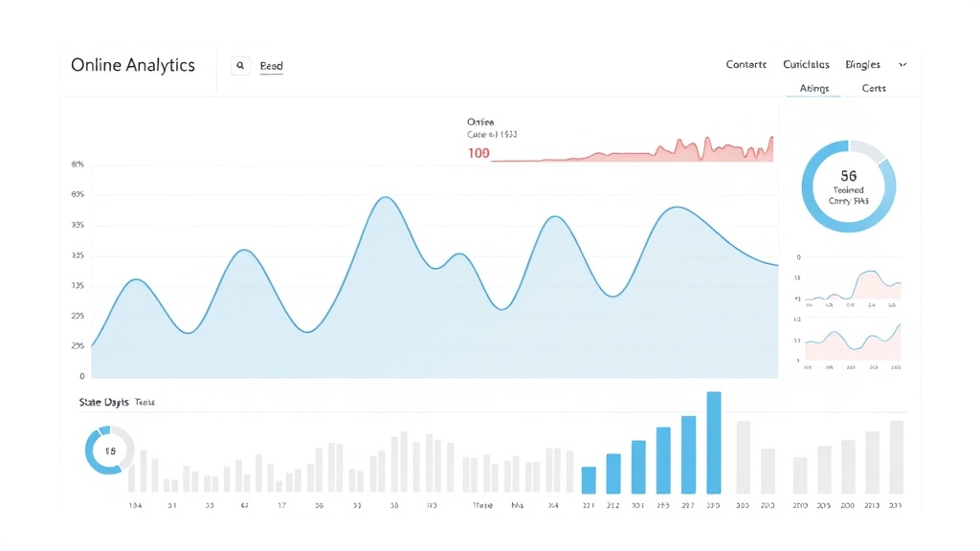Open the navigation chevron dropdown top right
980x551 pixels.
tap(902, 64)
